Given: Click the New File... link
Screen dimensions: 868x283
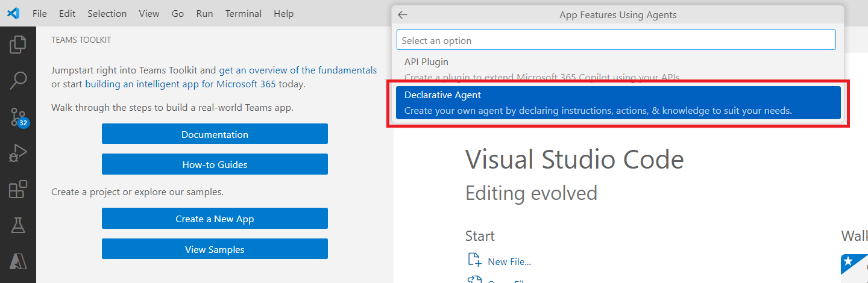Looking at the screenshot, I should pyautogui.click(x=509, y=261).
